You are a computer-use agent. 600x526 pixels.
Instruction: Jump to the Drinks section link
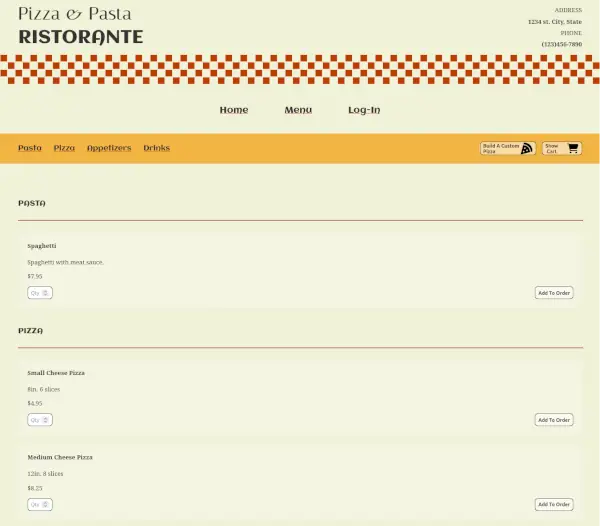click(157, 148)
